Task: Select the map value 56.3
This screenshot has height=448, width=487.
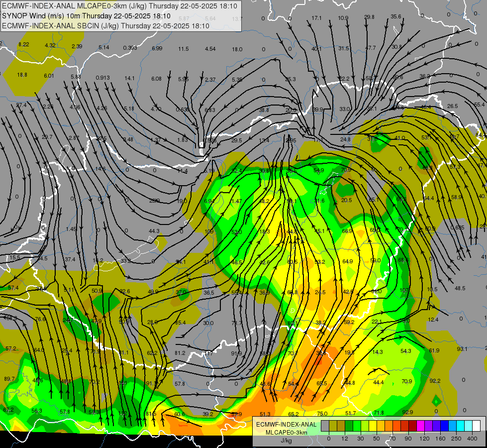Action: coord(37,411)
